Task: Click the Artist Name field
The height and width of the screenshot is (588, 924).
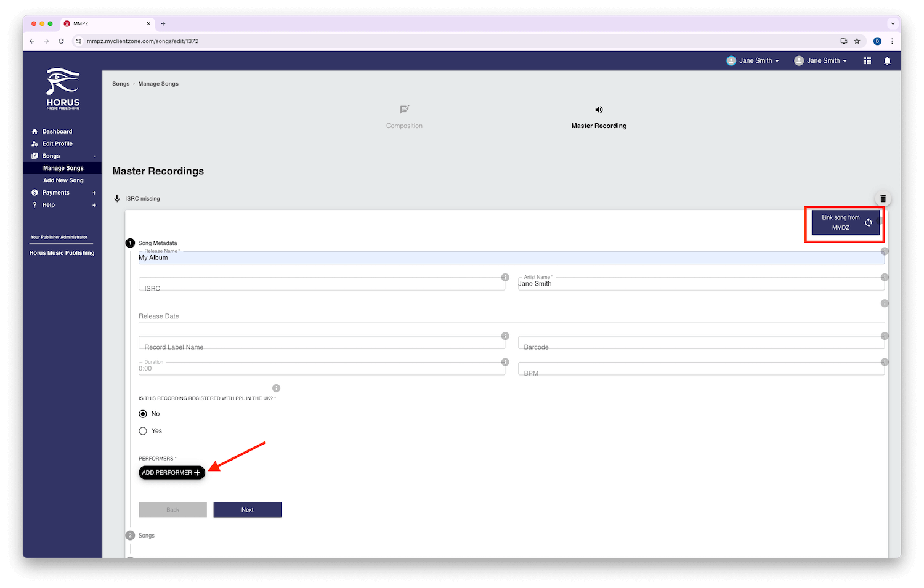Action: 701,284
